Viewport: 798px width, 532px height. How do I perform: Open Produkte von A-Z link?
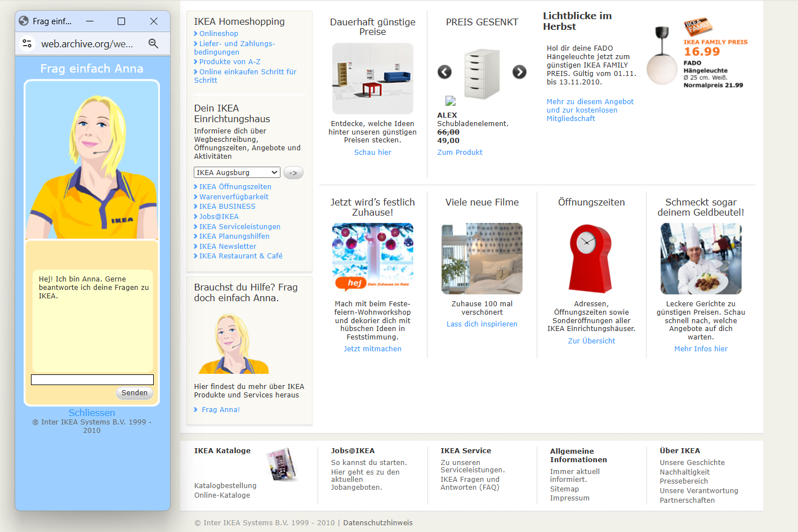230,62
